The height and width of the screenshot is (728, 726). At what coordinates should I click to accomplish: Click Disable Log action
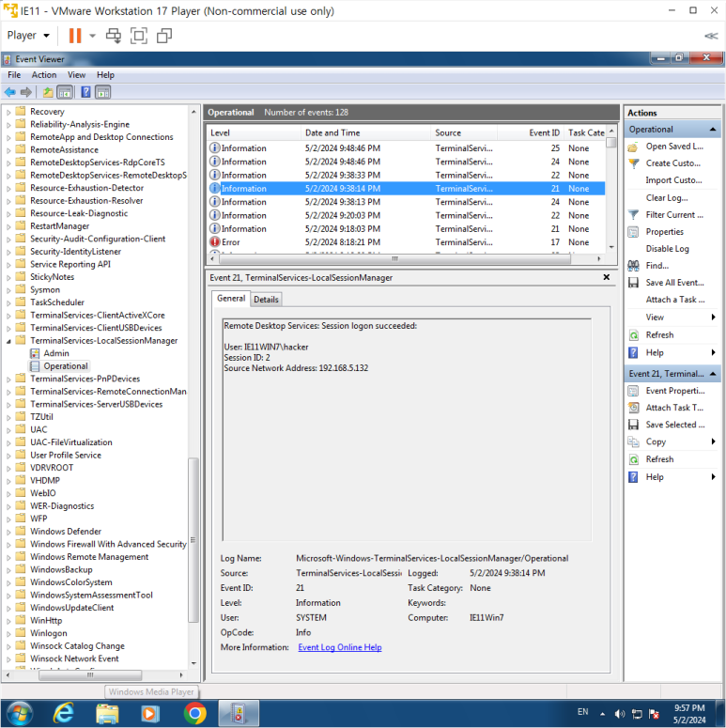click(x=667, y=248)
